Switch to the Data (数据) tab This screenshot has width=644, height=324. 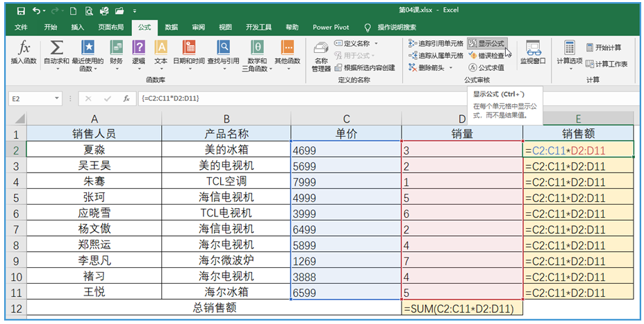point(171,27)
